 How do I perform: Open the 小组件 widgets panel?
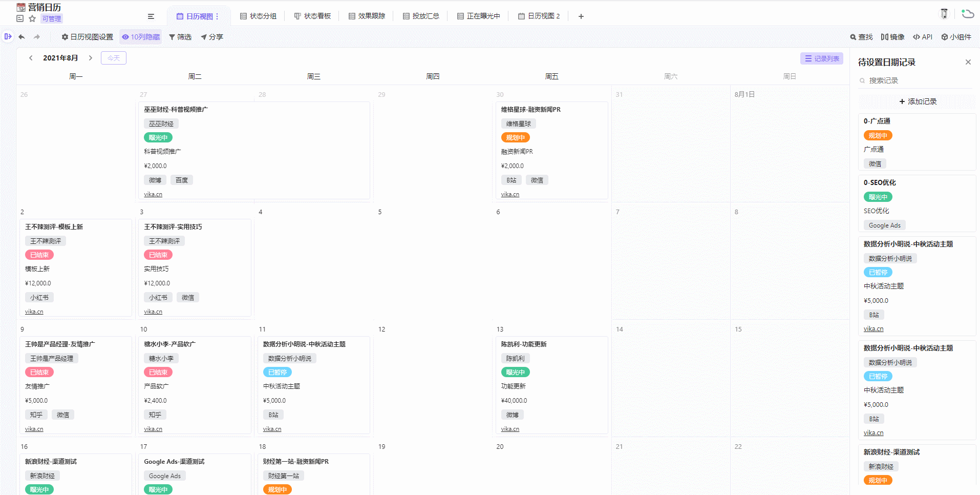pyautogui.click(x=956, y=37)
